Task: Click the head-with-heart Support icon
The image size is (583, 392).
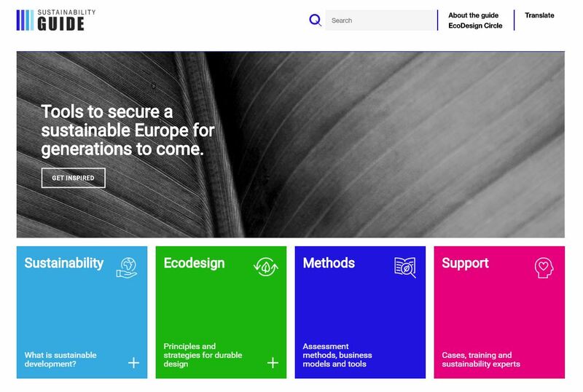Action: (x=544, y=268)
